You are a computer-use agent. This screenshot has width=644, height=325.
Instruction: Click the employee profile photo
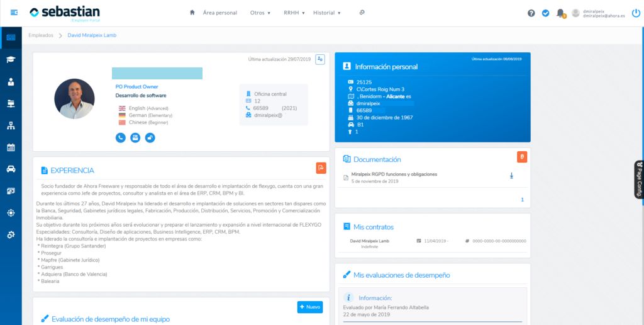coord(74,99)
